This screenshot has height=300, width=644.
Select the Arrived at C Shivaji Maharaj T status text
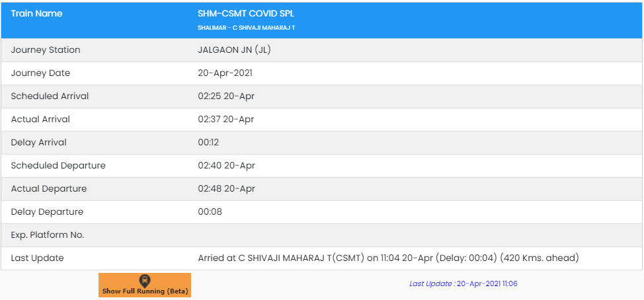388,258
